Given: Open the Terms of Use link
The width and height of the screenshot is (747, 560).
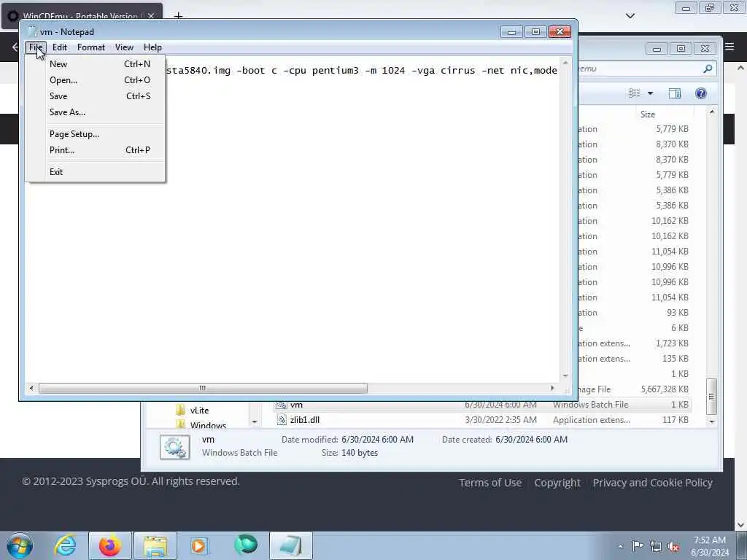Looking at the screenshot, I should [x=490, y=483].
